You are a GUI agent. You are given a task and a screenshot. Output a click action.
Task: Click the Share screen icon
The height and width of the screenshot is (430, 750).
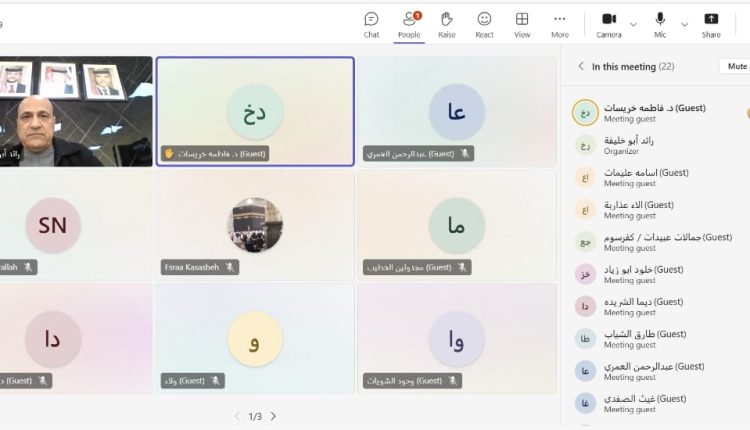pos(711,24)
